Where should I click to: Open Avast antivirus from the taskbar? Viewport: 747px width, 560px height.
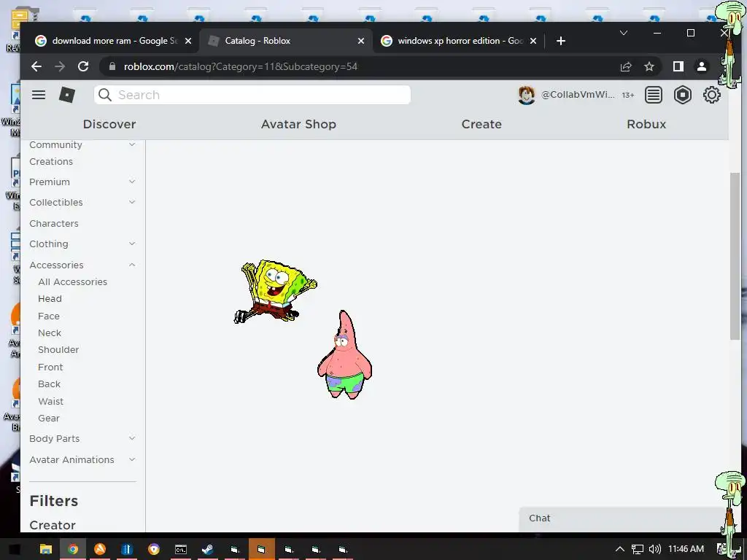pyautogui.click(x=99, y=549)
